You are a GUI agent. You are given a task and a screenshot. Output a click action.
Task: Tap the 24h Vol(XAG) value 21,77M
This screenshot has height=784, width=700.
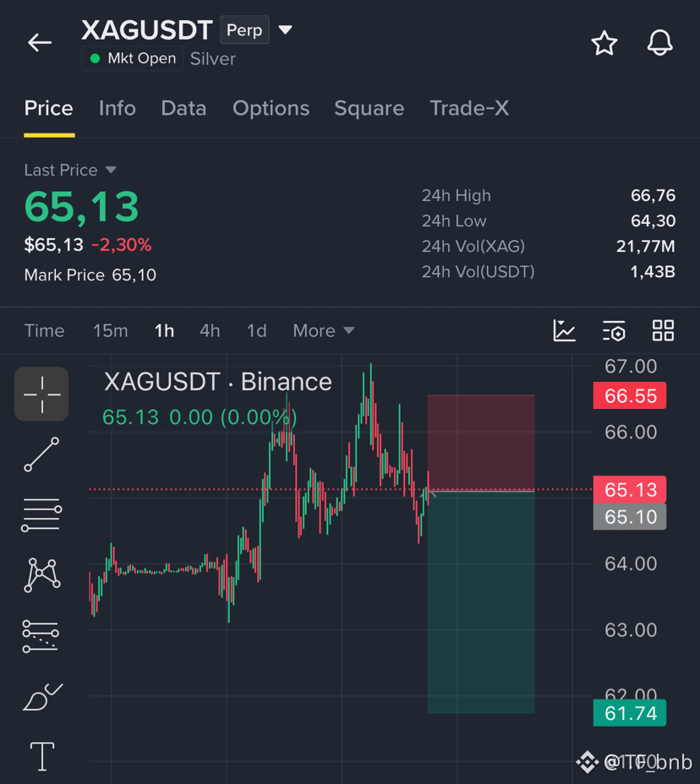645,246
